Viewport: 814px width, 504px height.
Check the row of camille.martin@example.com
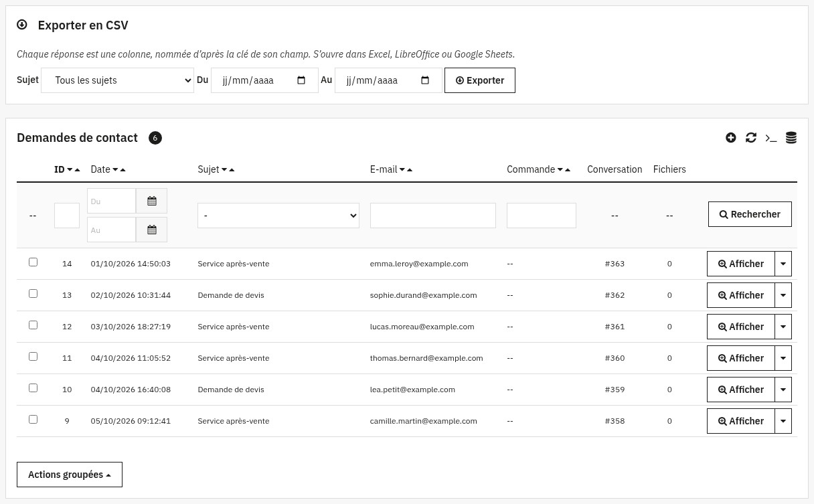point(33,420)
